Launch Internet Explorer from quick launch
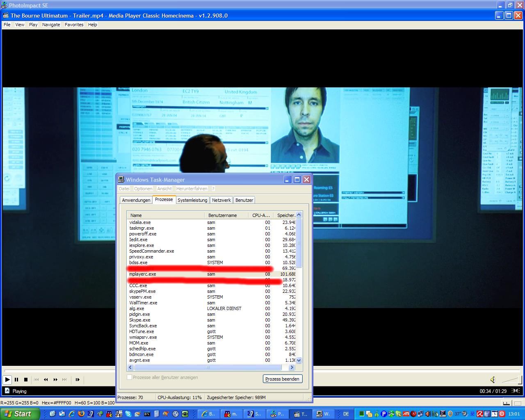 [x=72, y=414]
